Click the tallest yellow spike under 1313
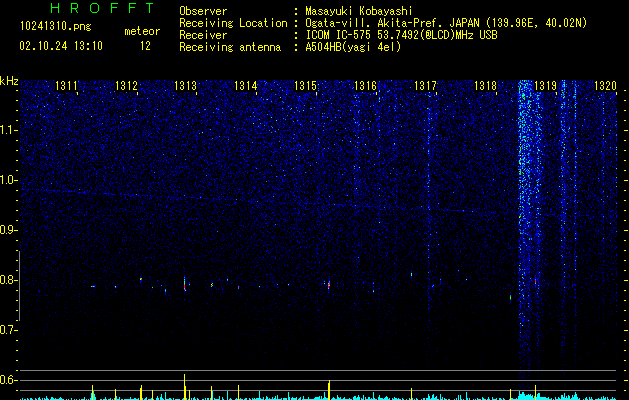The height and width of the screenshot is (400, 629). (185, 387)
